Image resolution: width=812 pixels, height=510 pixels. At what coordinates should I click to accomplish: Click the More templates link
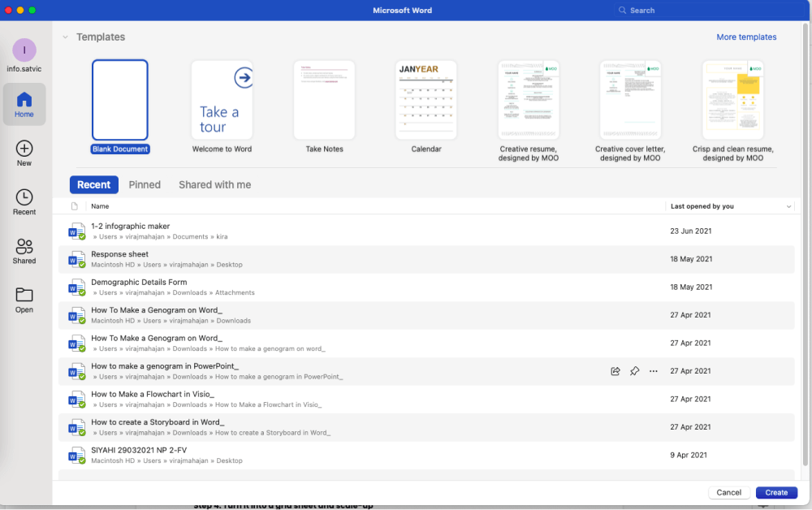click(x=746, y=37)
